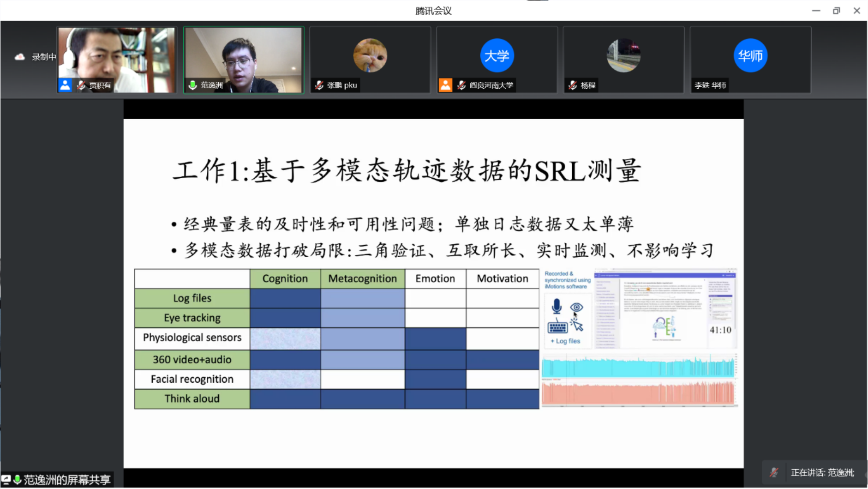The image size is (868, 489).
Task: Click the host badge on 贾积有's tile
Action: (x=65, y=85)
